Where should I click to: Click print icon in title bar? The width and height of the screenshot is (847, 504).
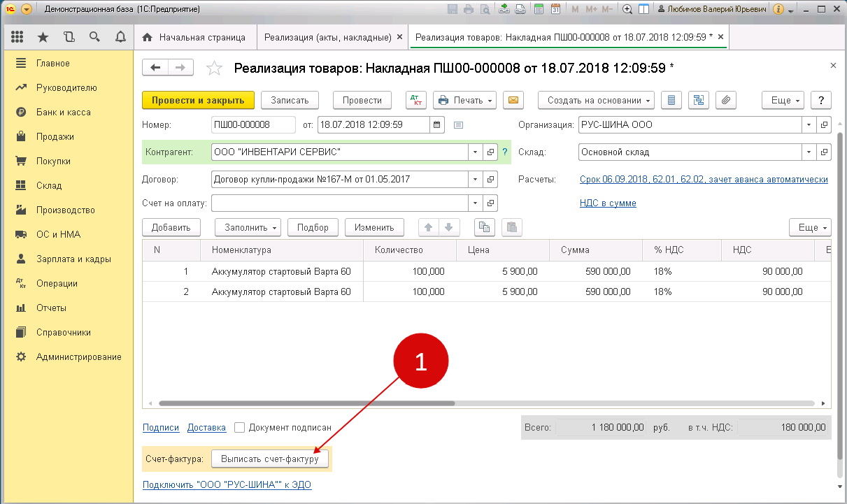[x=468, y=9]
